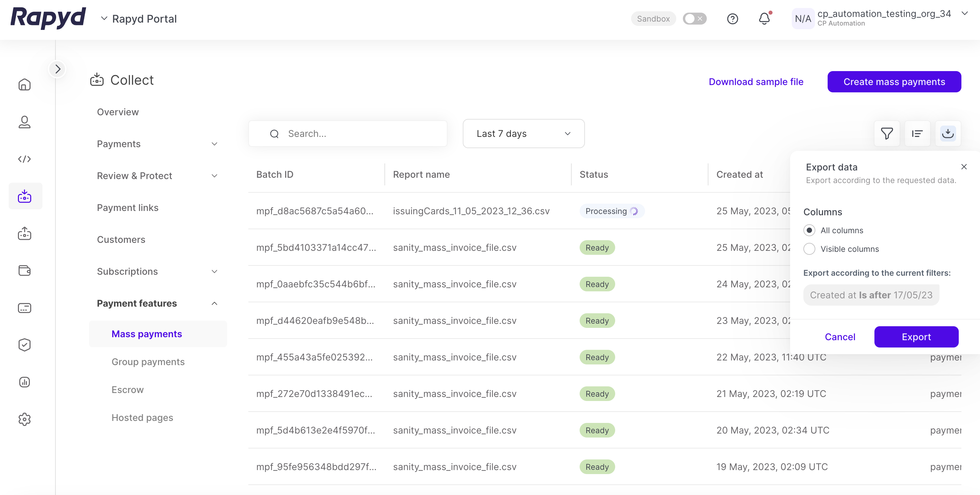Open the Group payments menu item
Viewport: 980px width, 495px height.
148,362
